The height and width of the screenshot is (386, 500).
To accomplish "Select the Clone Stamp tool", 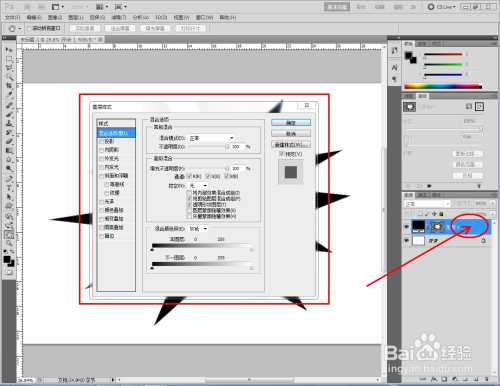I will pos(9,123).
